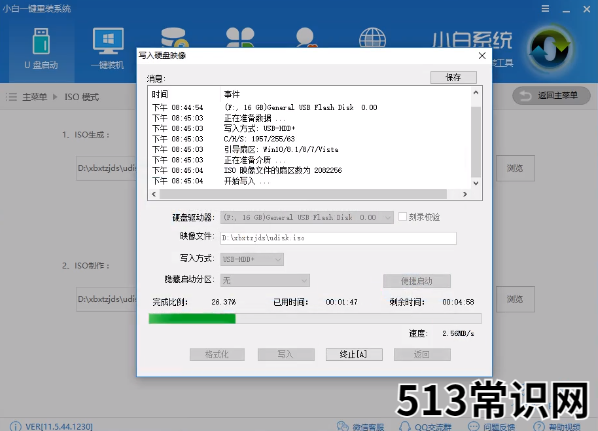Open 微信客服 WeChat support link
Screen dimensions: 598x431
click(x=361, y=427)
